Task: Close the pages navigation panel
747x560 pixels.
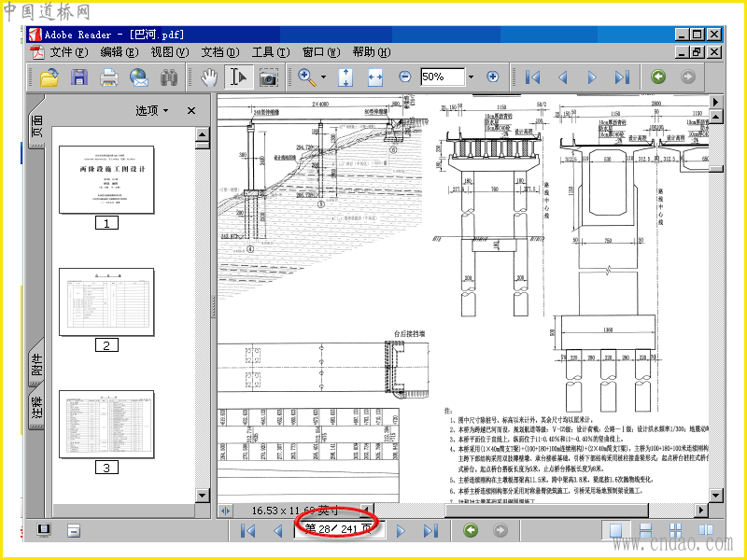Action: (x=191, y=110)
